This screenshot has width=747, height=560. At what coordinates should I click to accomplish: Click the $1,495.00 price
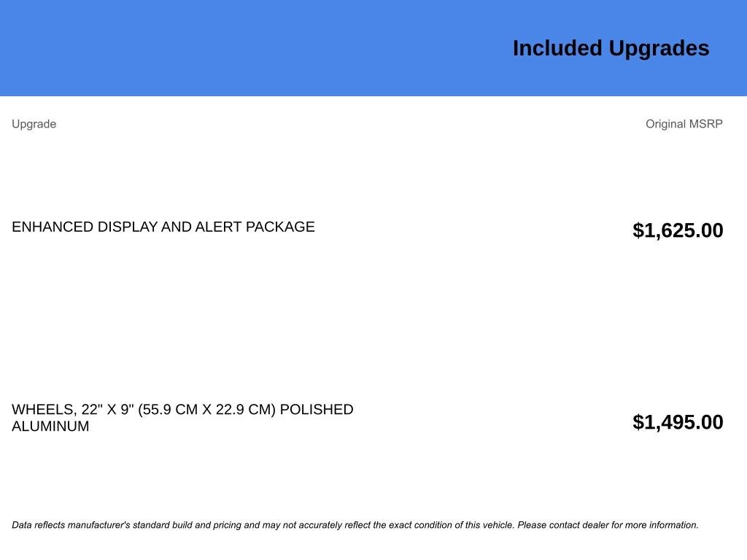point(678,422)
